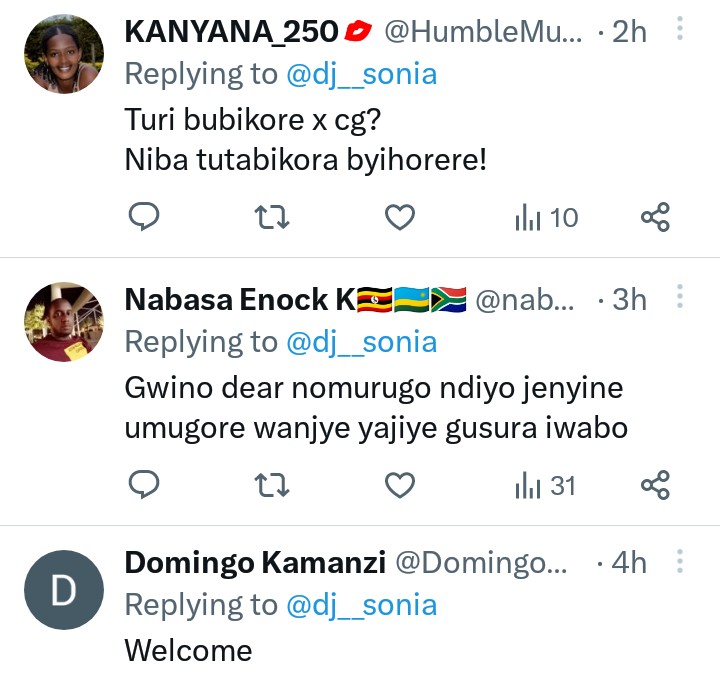Image resolution: width=720 pixels, height=675 pixels.
Task: Share Nabasa Enock K's tweet
Action: 655,485
